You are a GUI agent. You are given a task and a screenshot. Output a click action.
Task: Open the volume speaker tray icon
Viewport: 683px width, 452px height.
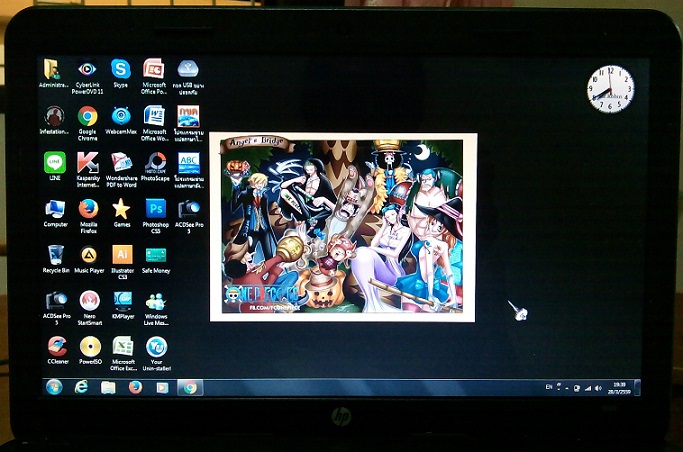pos(599,388)
